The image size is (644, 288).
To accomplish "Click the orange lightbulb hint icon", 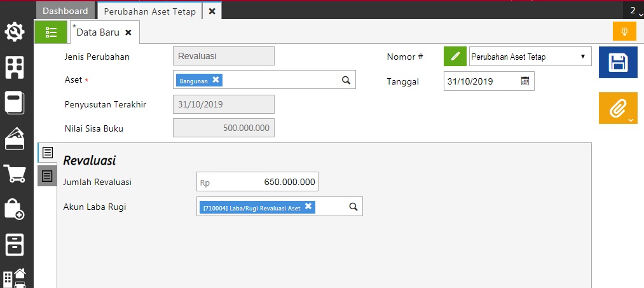I will click(624, 31).
